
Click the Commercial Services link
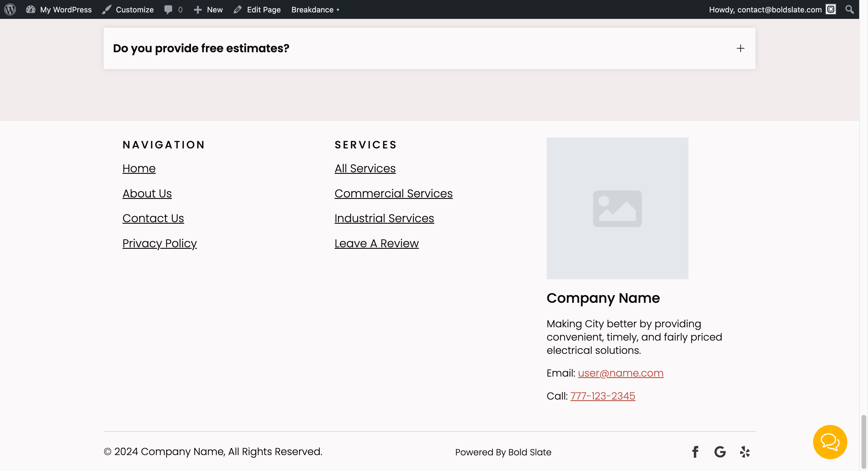[393, 193]
